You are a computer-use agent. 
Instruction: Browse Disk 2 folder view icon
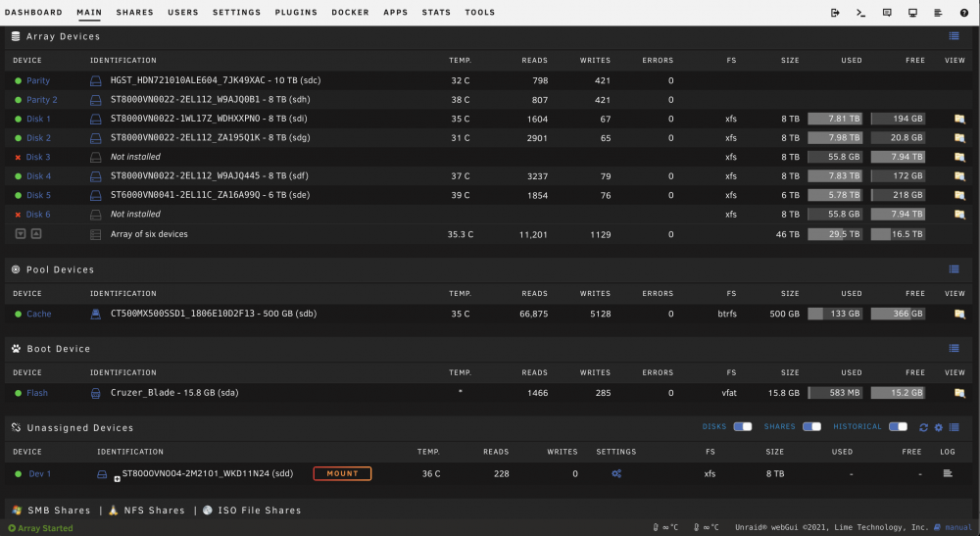[959, 138]
